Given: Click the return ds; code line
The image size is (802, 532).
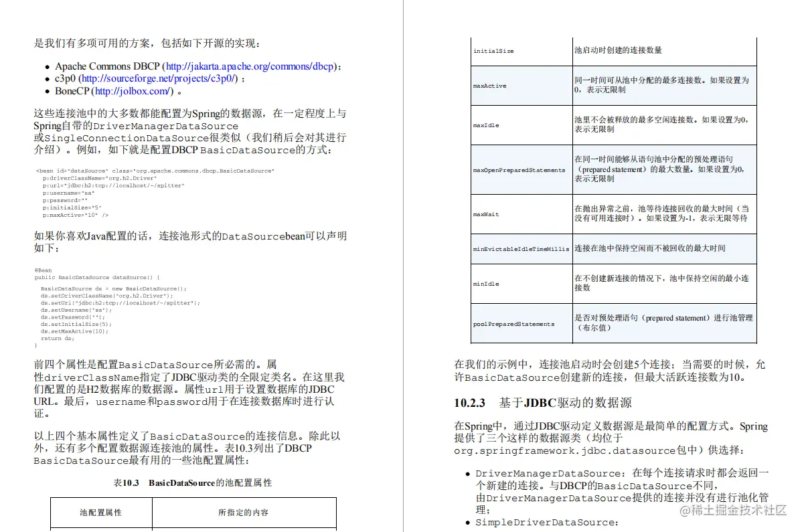Looking at the screenshot, I should (x=58, y=339).
